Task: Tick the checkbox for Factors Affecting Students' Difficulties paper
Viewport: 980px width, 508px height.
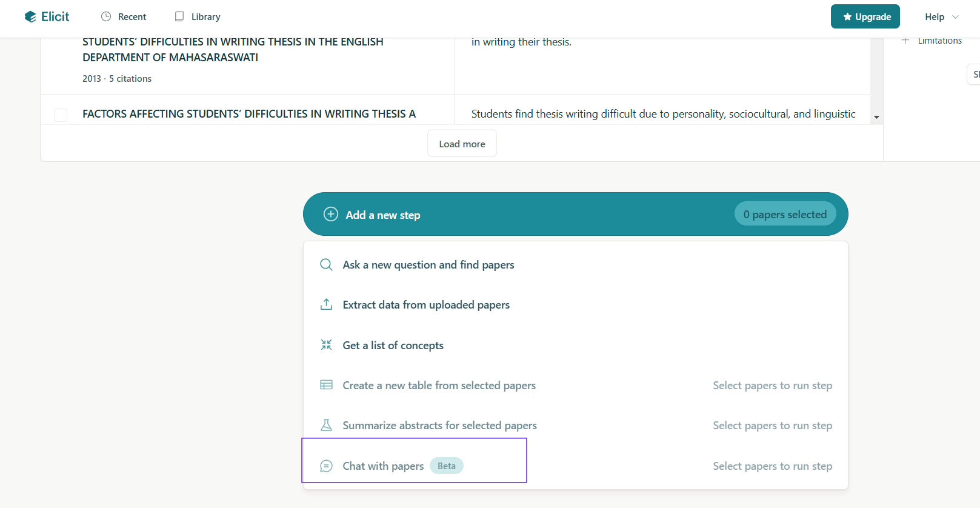Action: click(x=61, y=115)
